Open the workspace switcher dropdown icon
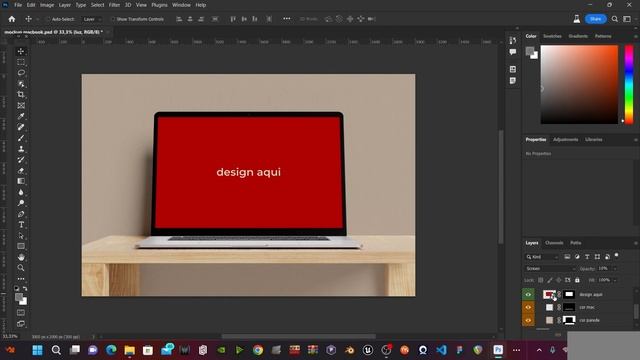The height and width of the screenshot is (360, 640). click(x=627, y=19)
